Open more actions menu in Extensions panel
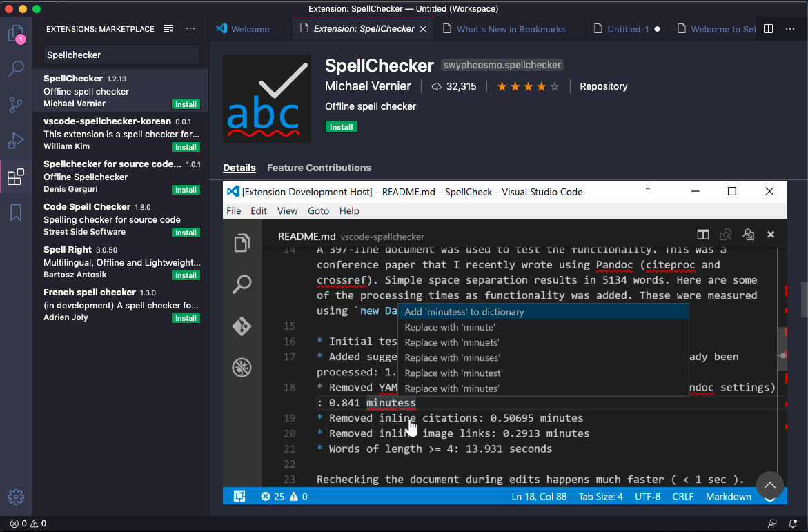The width and height of the screenshot is (808, 532). point(190,29)
